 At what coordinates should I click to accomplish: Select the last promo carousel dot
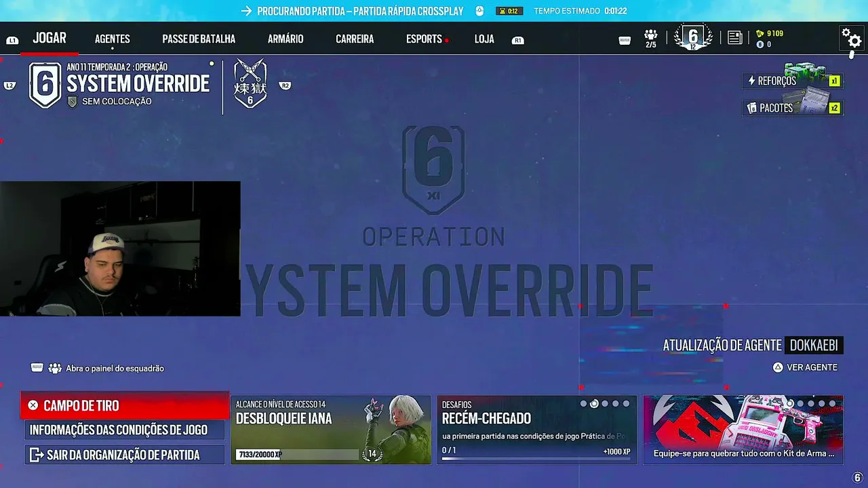[833, 404]
